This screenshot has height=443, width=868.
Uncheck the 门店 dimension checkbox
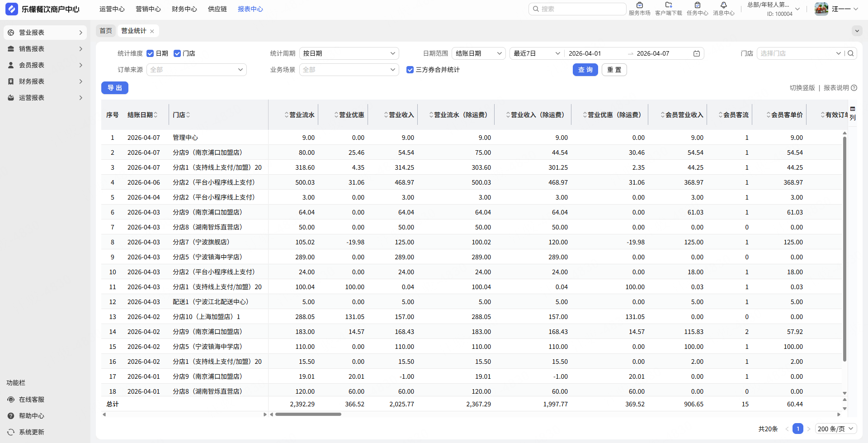point(177,53)
